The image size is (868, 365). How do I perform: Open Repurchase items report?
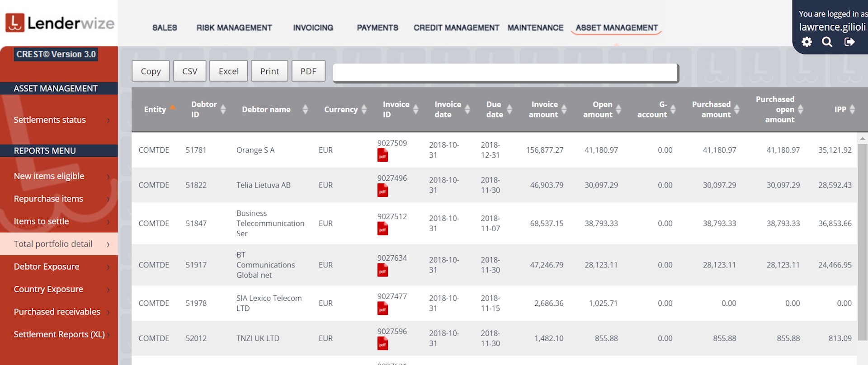pyautogui.click(x=59, y=199)
